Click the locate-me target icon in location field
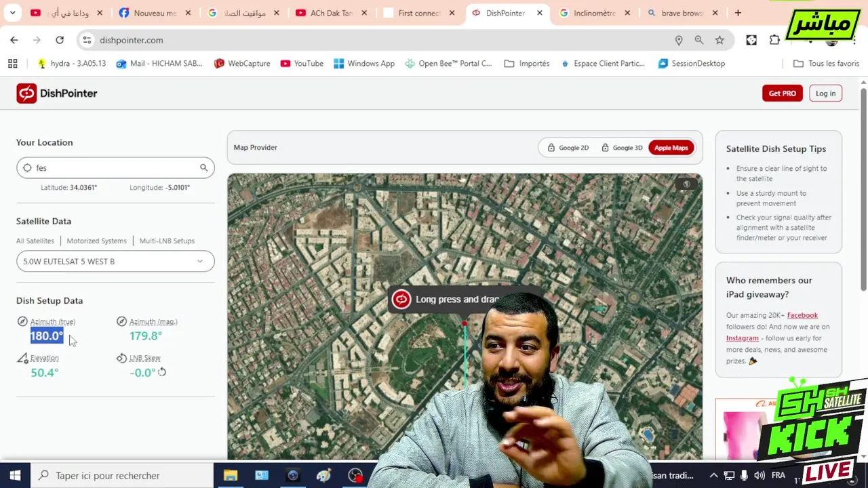Image resolution: width=868 pixels, height=488 pixels. tap(27, 167)
